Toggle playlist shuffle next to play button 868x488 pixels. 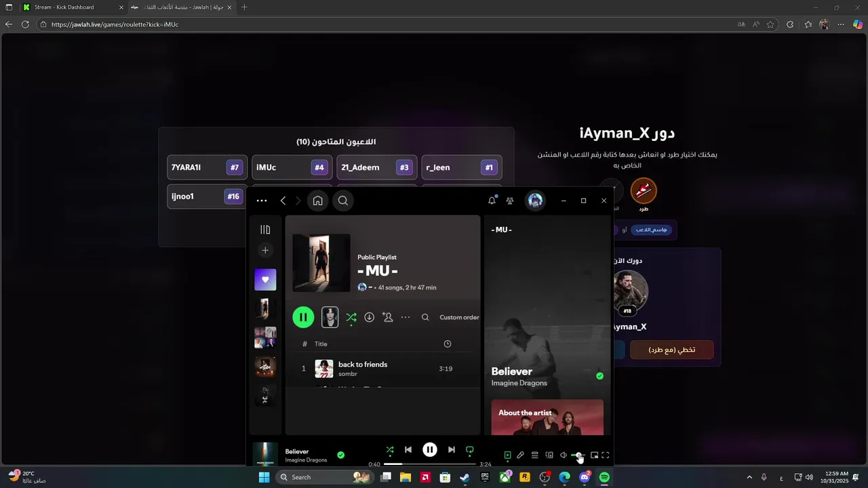click(x=351, y=317)
